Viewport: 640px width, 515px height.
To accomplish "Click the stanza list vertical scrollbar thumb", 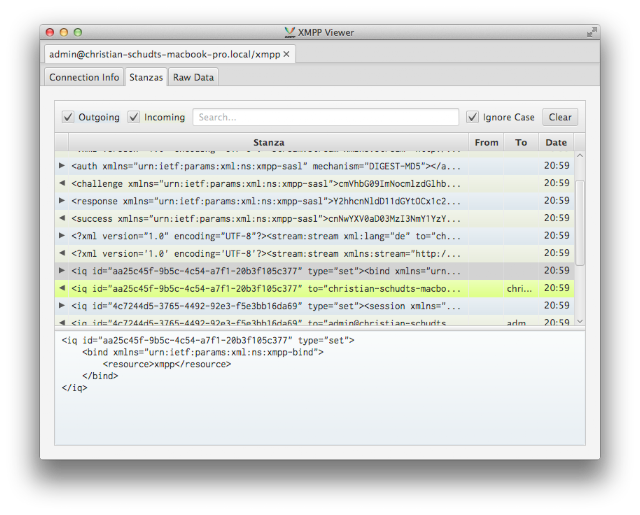I will pyautogui.click(x=580, y=223).
